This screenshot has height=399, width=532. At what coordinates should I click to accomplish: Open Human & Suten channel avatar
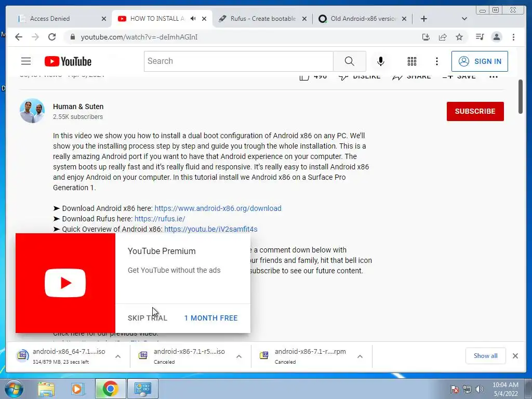(32, 111)
